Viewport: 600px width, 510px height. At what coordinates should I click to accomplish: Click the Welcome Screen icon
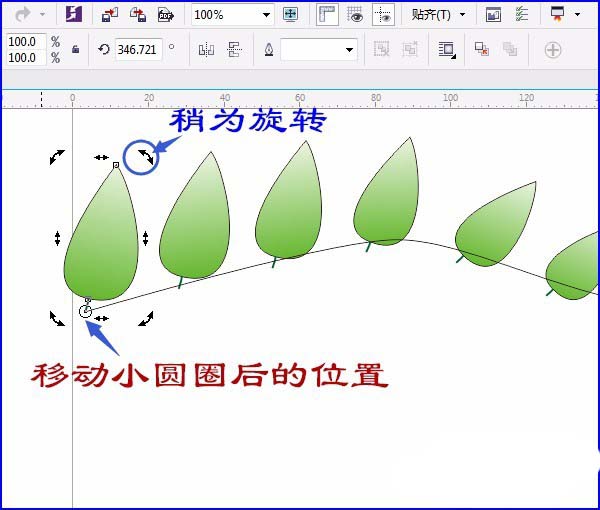coord(493,15)
